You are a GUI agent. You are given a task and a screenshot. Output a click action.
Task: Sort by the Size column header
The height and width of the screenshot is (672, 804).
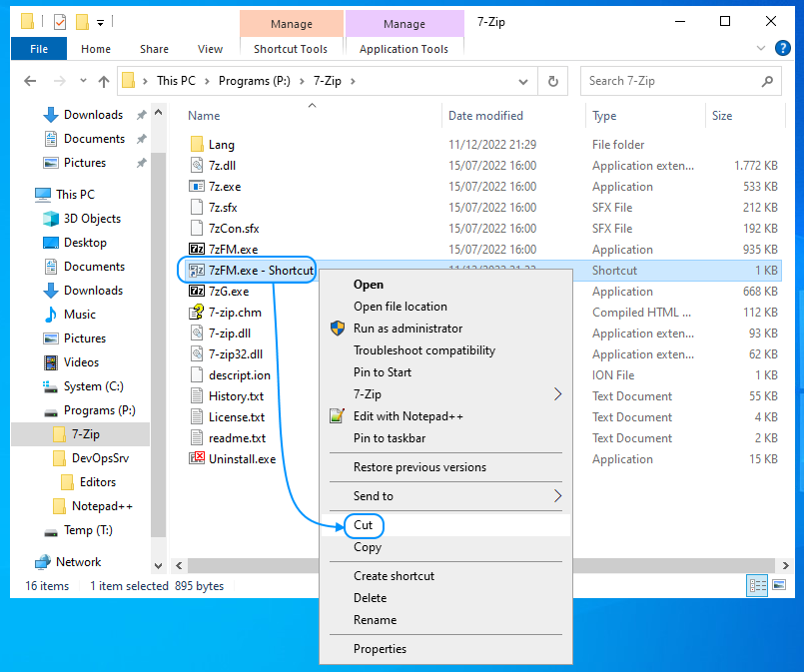[x=722, y=116]
